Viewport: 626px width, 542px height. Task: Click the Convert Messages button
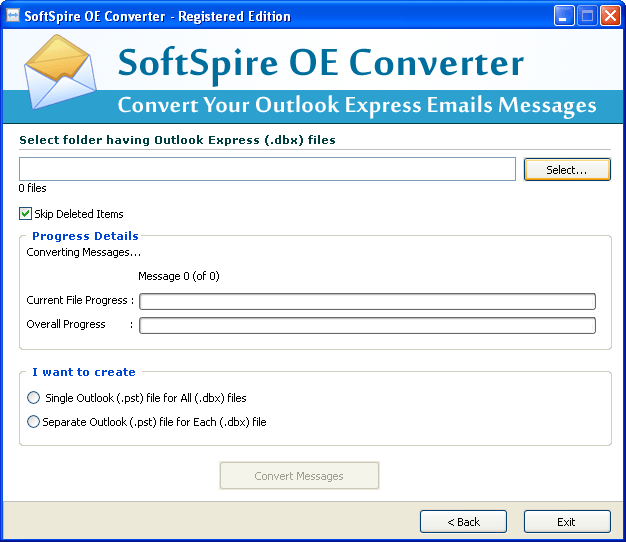299,475
